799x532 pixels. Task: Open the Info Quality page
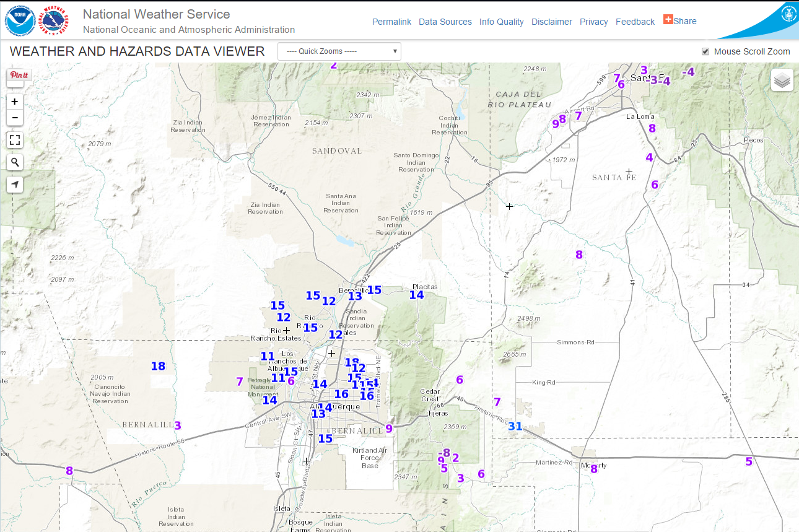[502, 22]
